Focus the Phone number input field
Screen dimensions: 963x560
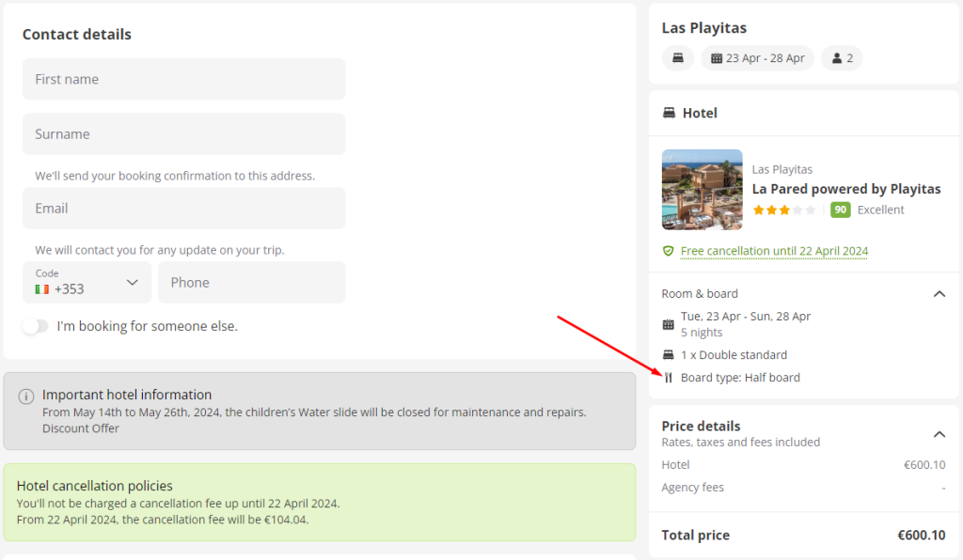pyautogui.click(x=252, y=283)
